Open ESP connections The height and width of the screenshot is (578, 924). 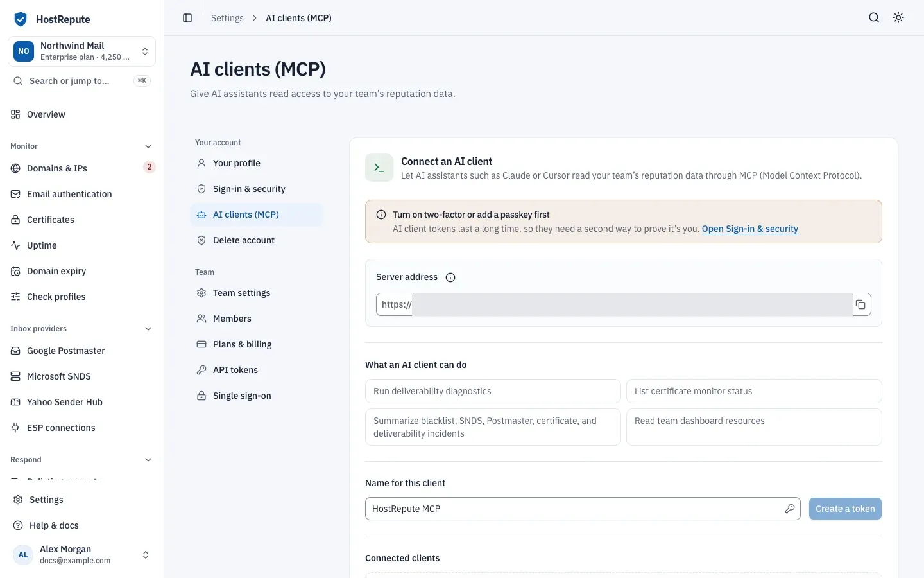[81, 428]
